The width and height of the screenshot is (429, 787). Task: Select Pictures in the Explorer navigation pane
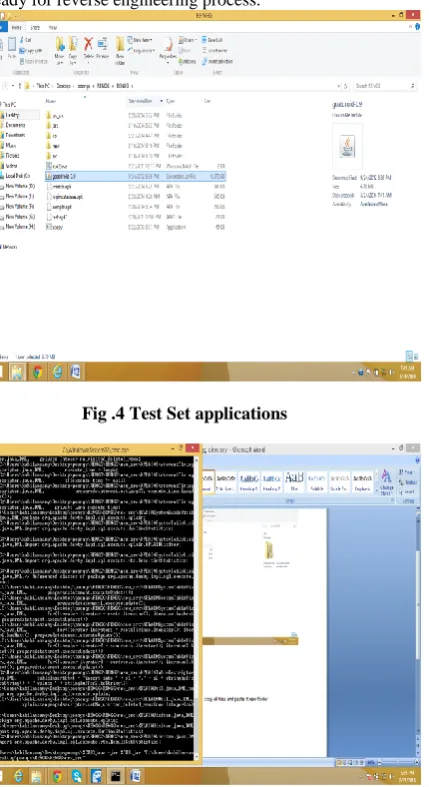pos(12,156)
